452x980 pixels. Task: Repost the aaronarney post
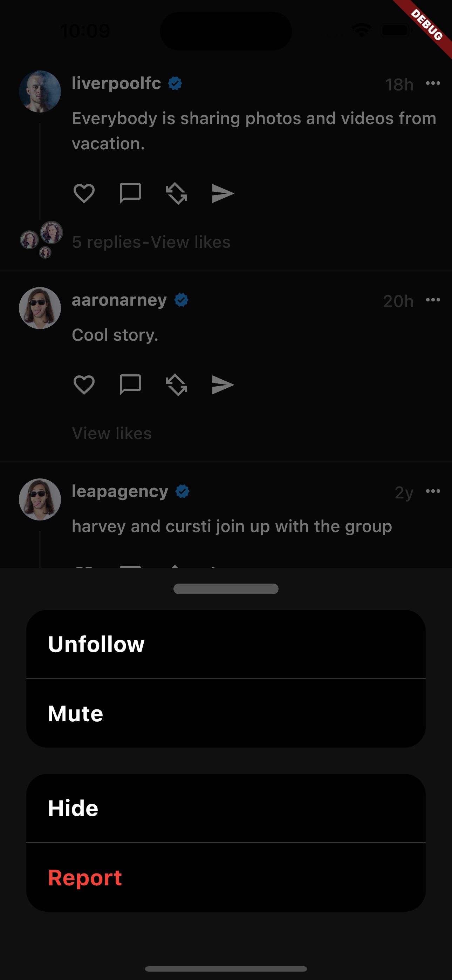tap(177, 384)
